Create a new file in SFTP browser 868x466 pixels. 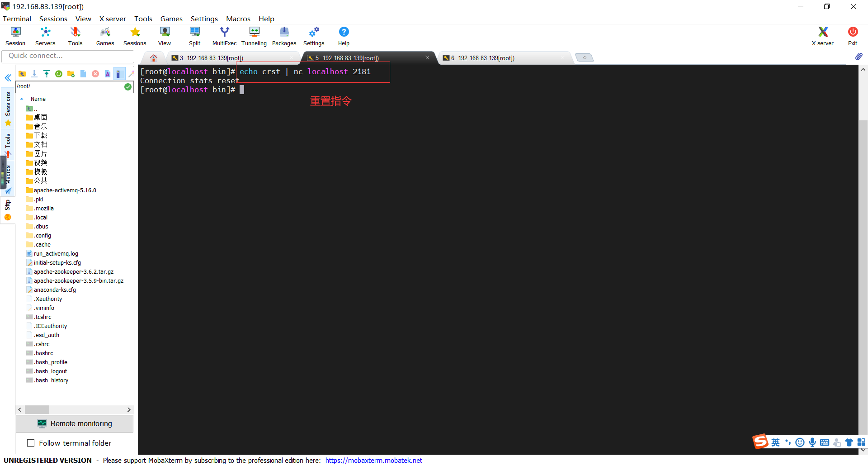pos(83,74)
